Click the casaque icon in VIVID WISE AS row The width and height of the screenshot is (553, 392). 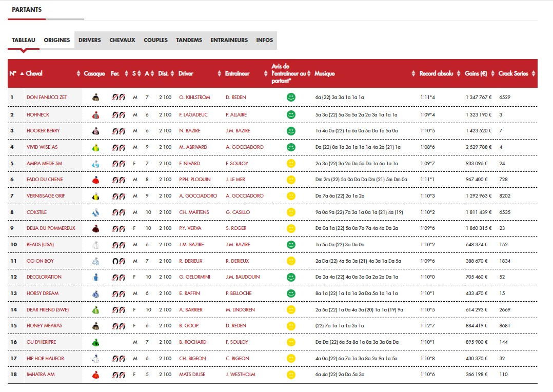point(95,147)
